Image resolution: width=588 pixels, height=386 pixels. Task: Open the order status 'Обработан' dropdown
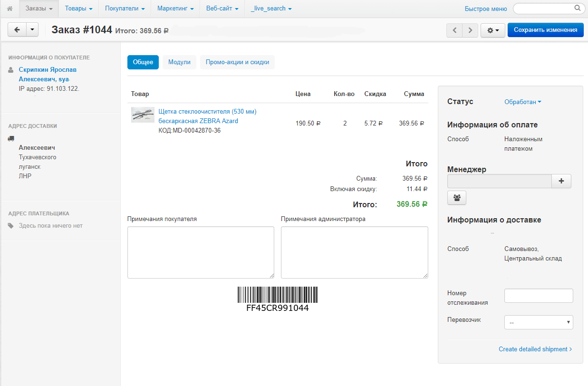click(x=522, y=102)
